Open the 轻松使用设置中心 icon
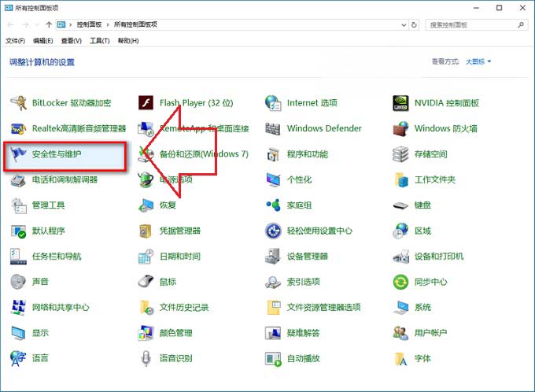 click(x=273, y=231)
